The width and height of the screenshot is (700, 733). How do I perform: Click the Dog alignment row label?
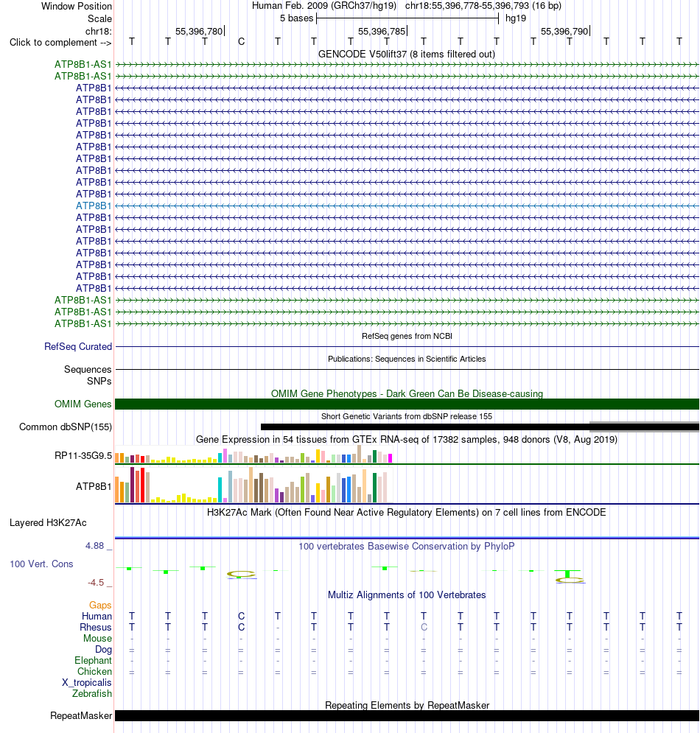103,649
